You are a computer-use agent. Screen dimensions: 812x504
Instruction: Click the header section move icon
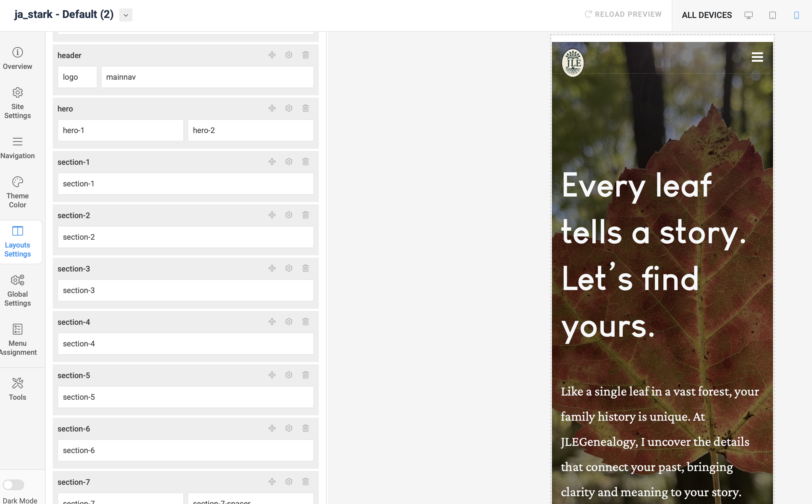click(x=272, y=55)
